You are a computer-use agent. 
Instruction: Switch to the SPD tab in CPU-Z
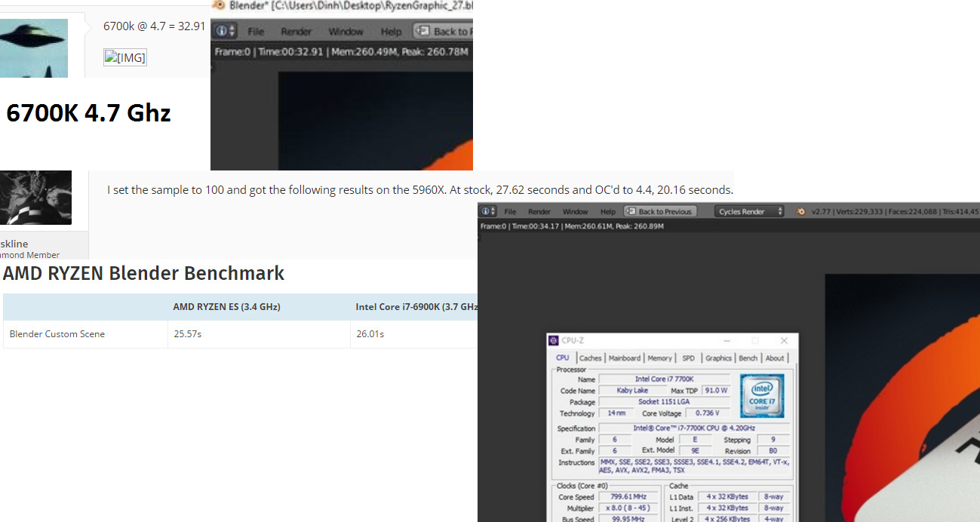pos(688,358)
